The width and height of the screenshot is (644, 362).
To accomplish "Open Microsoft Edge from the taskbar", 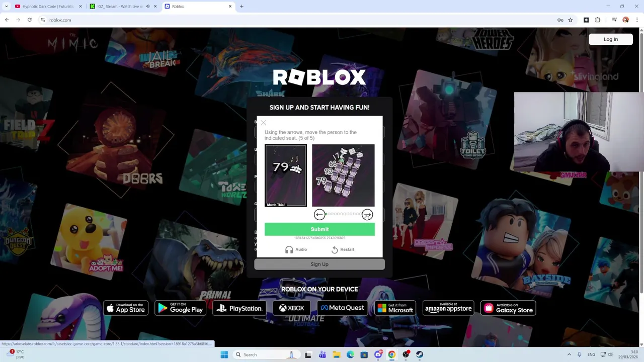I will point(350,354).
